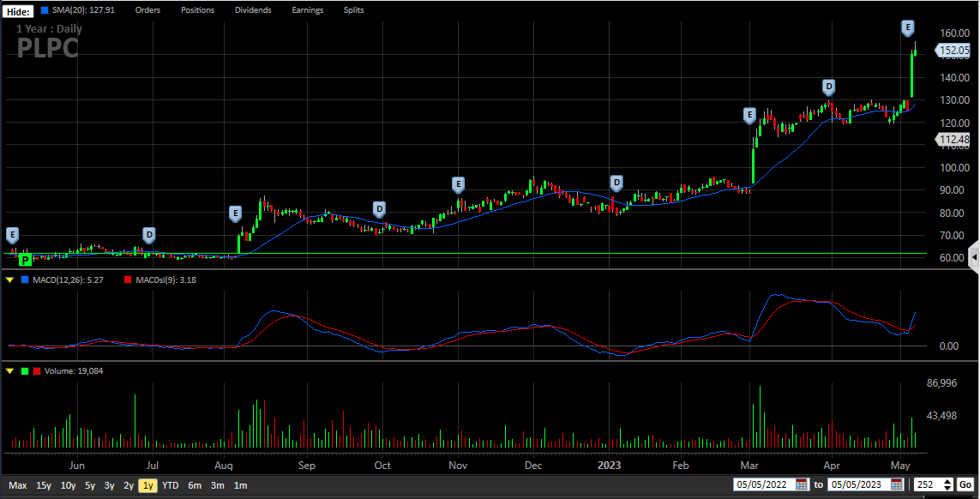Open calendar picker for end date 05/05/2023

(897, 484)
